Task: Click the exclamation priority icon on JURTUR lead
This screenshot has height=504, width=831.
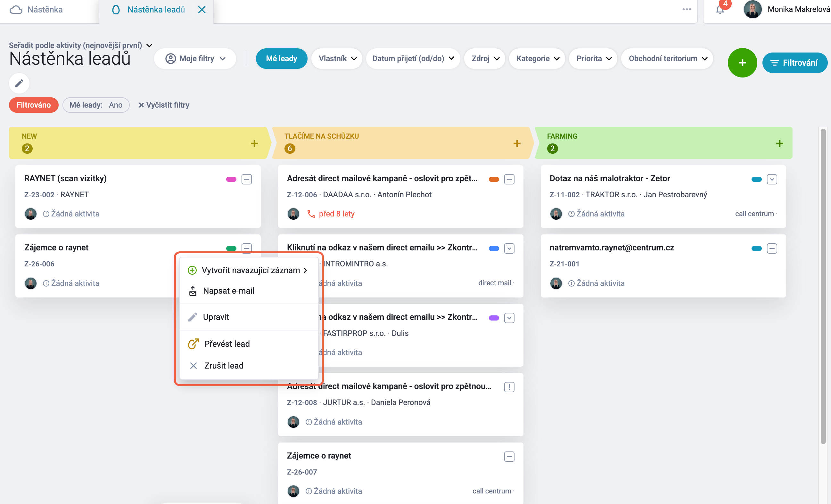Action: (509, 387)
